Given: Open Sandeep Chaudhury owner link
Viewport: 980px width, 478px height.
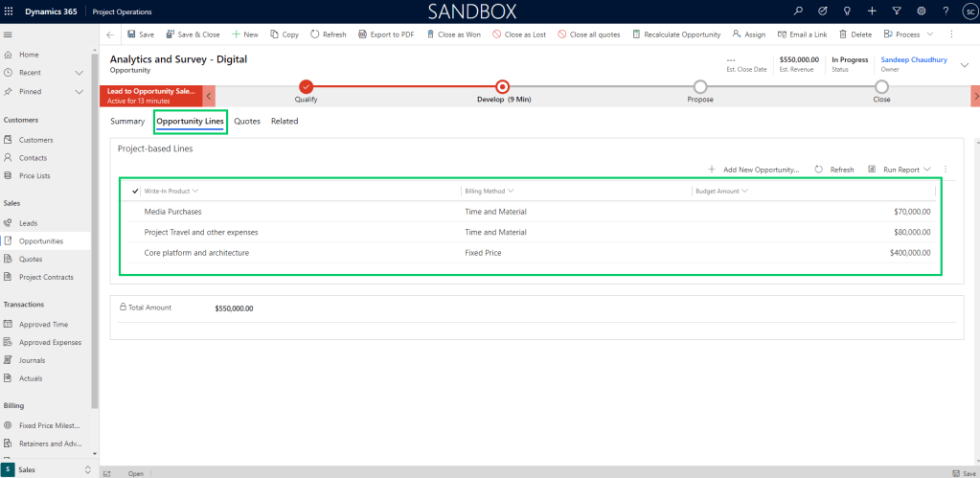Looking at the screenshot, I should [x=913, y=59].
